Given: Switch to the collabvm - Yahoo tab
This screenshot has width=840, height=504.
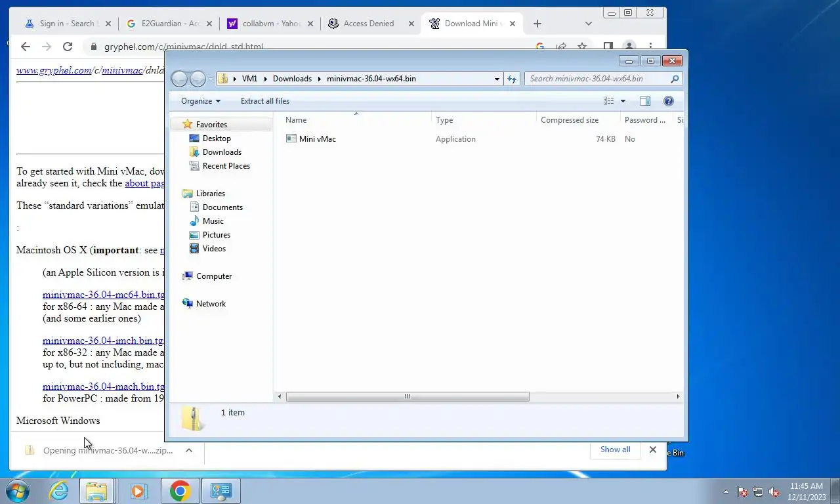Looking at the screenshot, I should [270, 24].
